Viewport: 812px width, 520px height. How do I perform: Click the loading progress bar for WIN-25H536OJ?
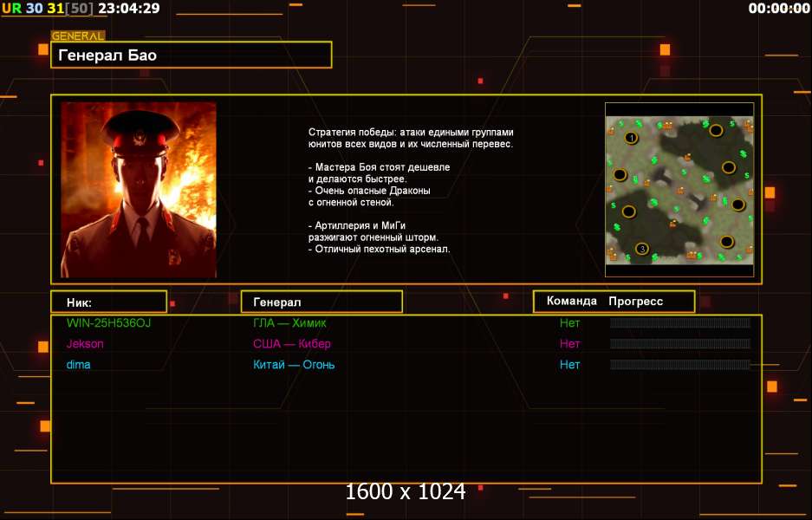pyautogui.click(x=680, y=323)
